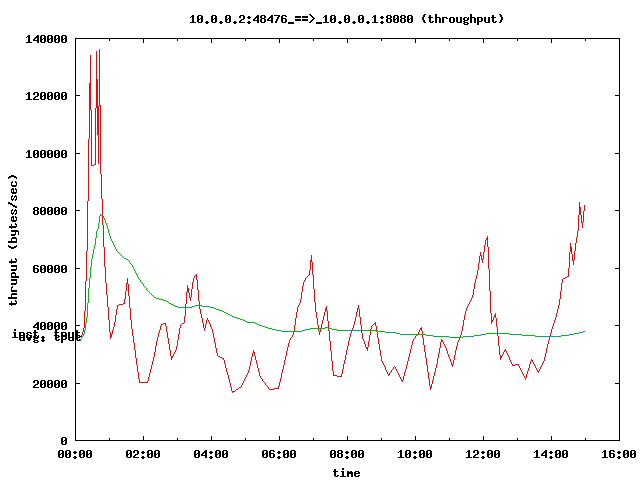Image resolution: width=640 pixels, height=480 pixels.
Task: Click the x-axis label "time"
Action: [346, 472]
